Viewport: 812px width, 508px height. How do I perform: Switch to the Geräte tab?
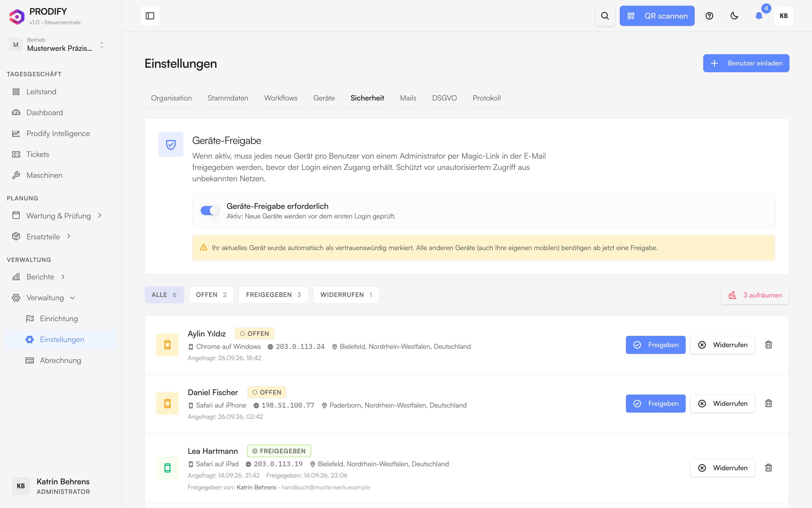[x=324, y=98]
